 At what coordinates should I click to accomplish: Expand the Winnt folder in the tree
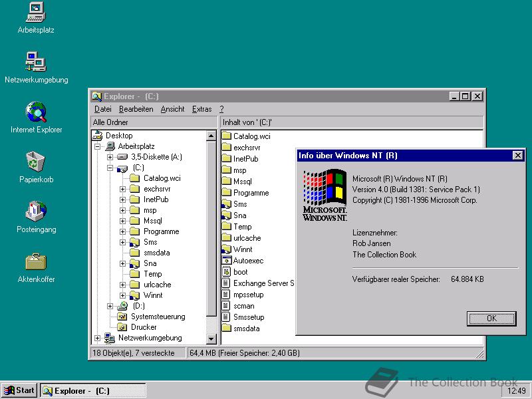123,295
